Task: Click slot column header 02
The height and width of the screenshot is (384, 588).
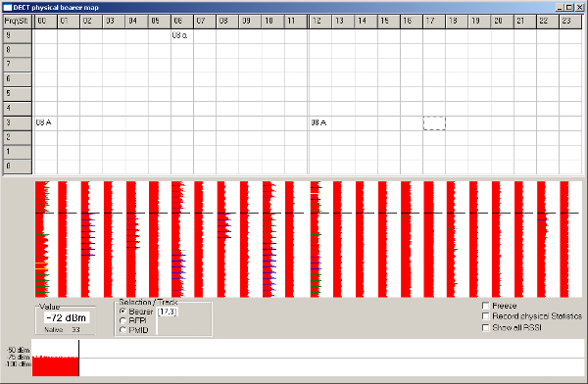Action: (x=91, y=22)
